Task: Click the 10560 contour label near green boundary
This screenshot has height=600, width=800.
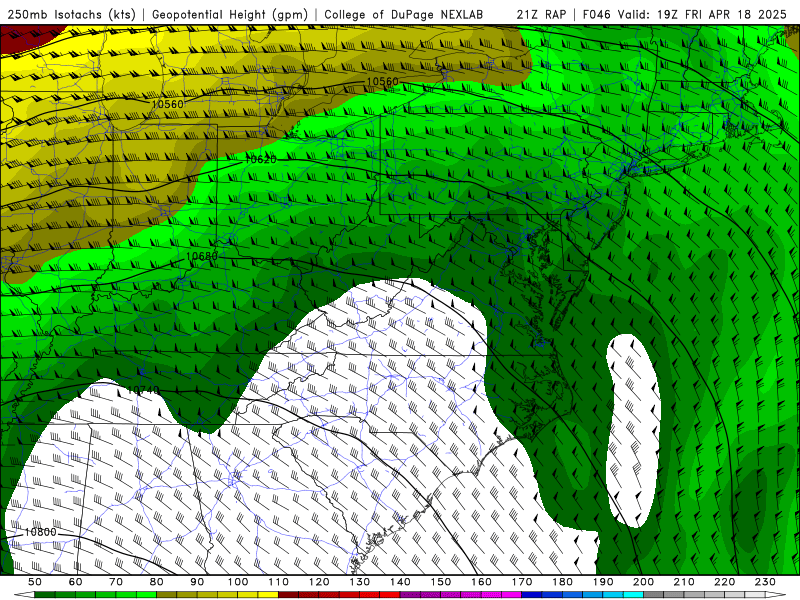Action: [383, 82]
